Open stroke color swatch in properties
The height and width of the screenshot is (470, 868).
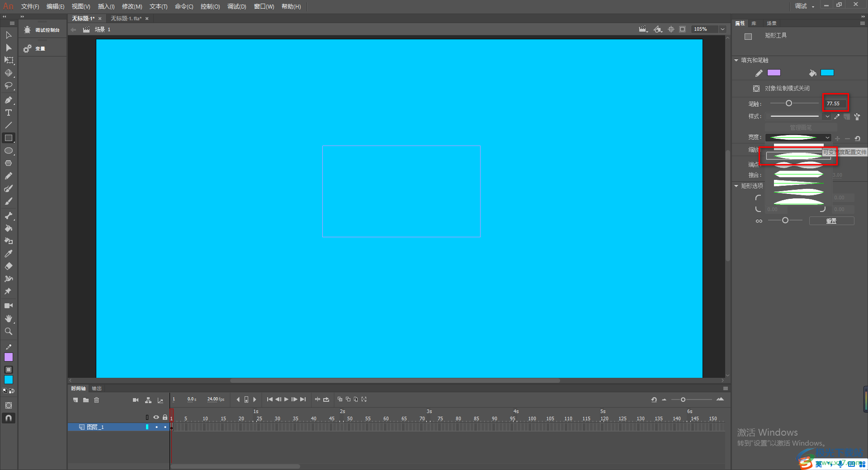774,73
